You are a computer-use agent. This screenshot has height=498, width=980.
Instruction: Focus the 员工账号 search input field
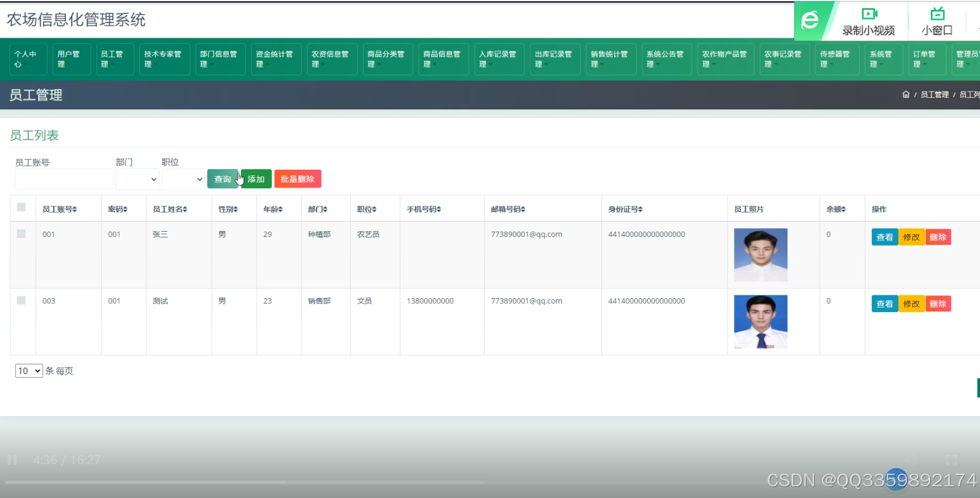point(64,180)
